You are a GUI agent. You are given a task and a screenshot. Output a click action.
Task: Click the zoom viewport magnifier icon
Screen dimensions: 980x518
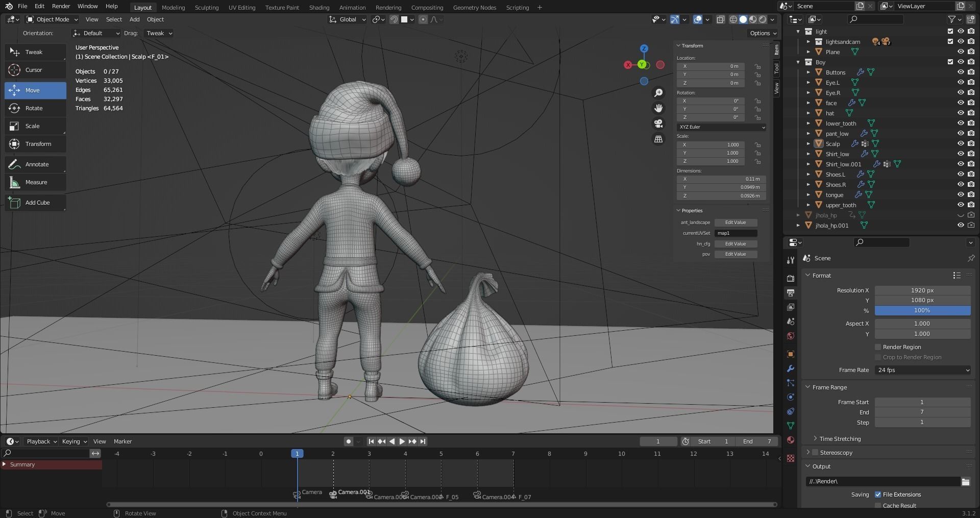[658, 93]
